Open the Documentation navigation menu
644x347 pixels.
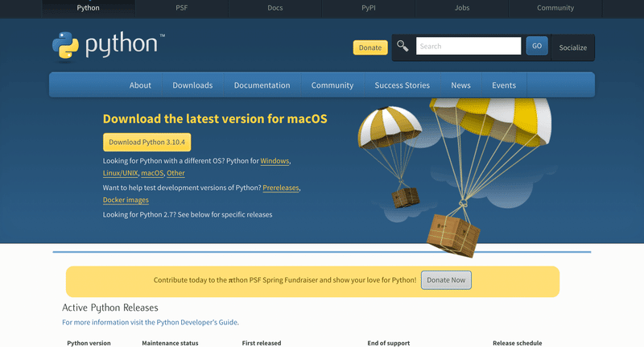tap(262, 85)
